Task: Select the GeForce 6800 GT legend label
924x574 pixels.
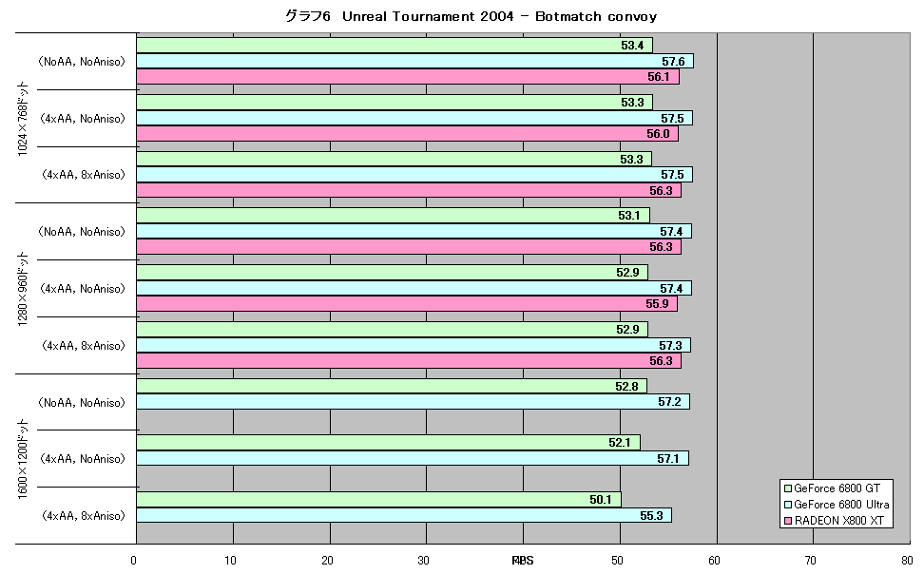Action: (837, 488)
